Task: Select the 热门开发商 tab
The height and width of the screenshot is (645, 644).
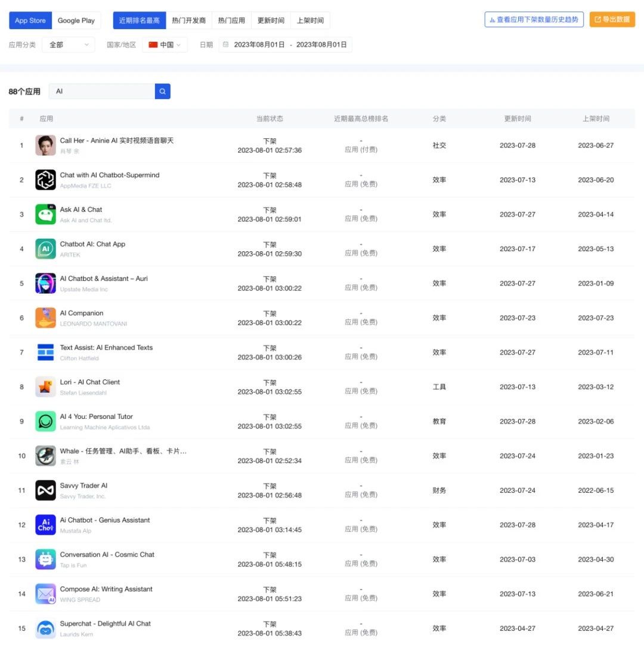Action: [x=188, y=20]
